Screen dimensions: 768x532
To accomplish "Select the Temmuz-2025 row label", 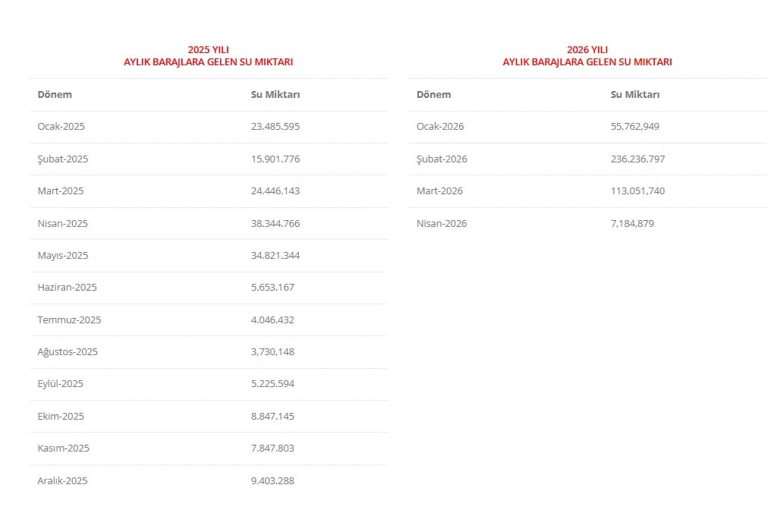I will (69, 320).
